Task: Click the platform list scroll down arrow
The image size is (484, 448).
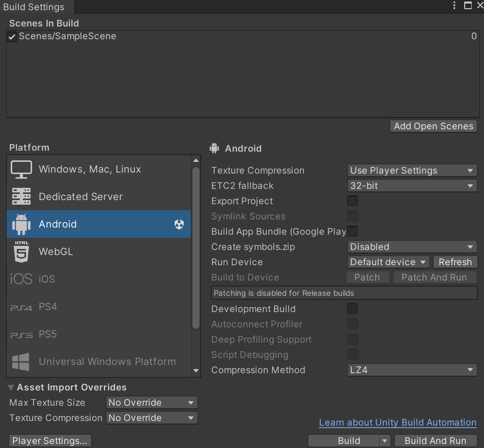Action: click(x=196, y=371)
